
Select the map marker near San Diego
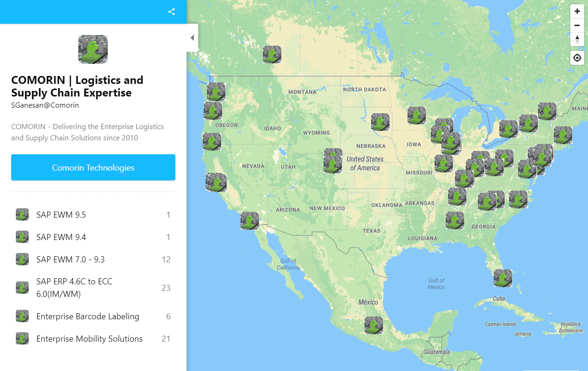(249, 221)
